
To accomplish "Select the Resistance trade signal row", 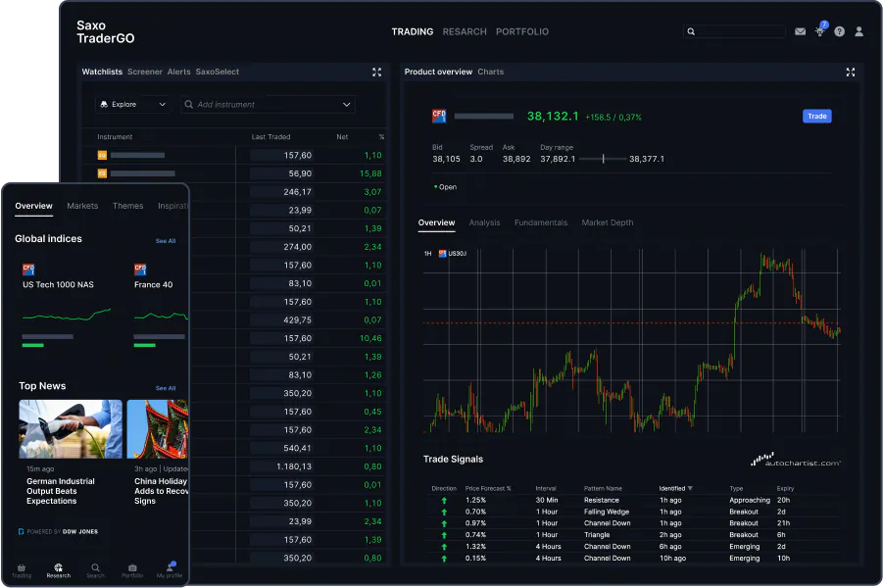I will (632, 500).
